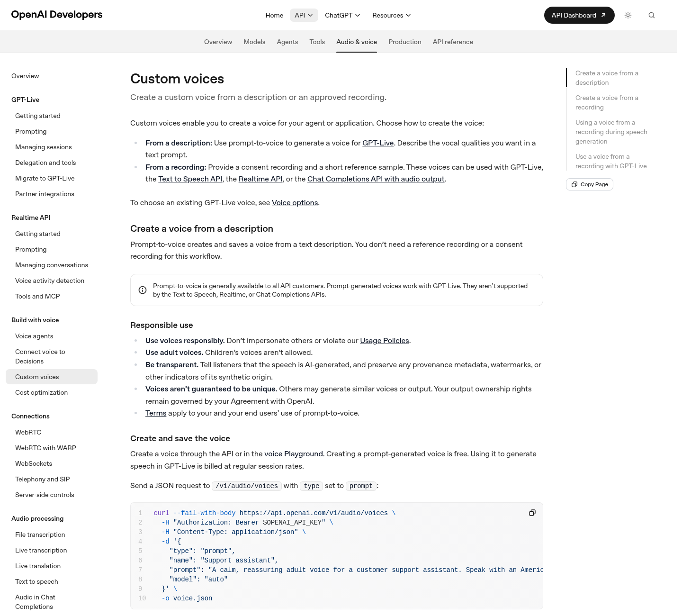The width and height of the screenshot is (682, 616).
Task: Jump to 'Use a voice from a recording with GPT-Live'
Action: pyautogui.click(x=611, y=161)
